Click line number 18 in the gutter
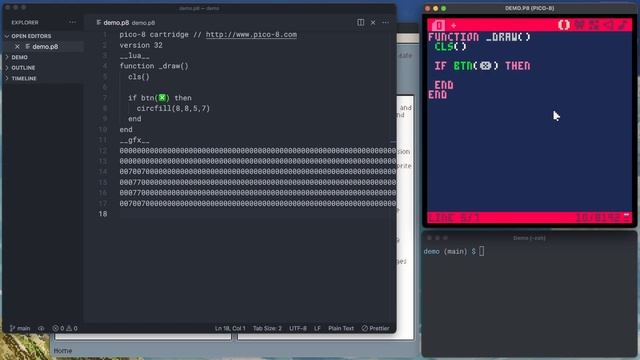Viewport: 640px width, 360px height. click(x=103, y=214)
